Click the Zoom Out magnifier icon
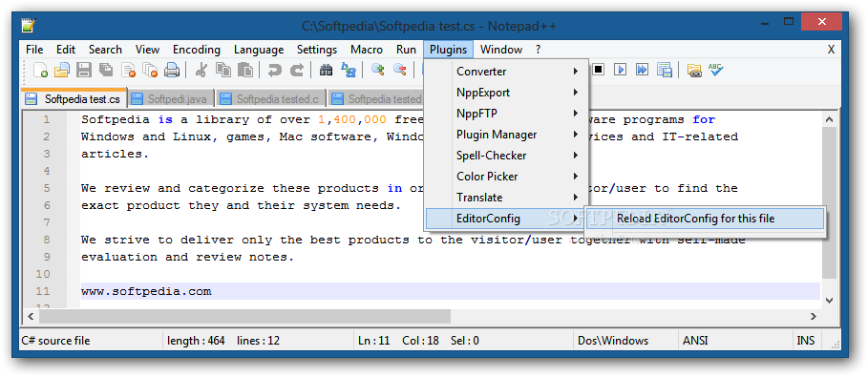The image size is (868, 377). 399,70
